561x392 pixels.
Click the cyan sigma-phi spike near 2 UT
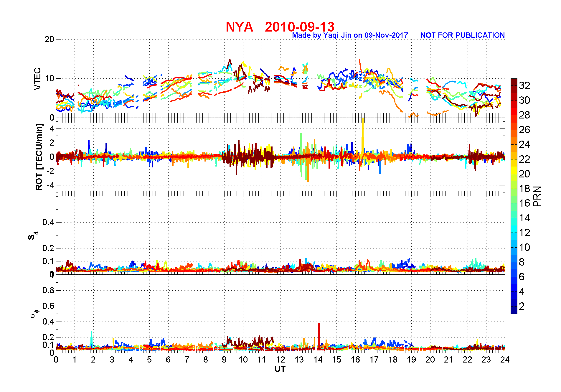[92, 338]
